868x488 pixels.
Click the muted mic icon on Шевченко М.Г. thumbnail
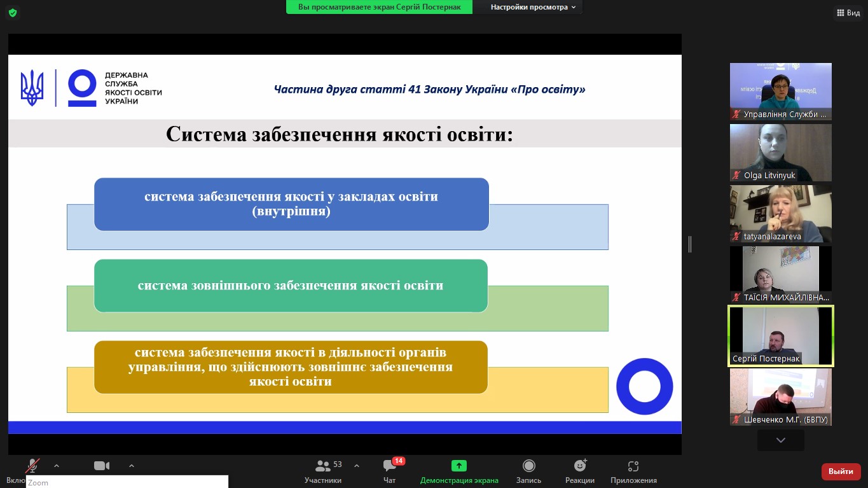pyautogui.click(x=737, y=420)
